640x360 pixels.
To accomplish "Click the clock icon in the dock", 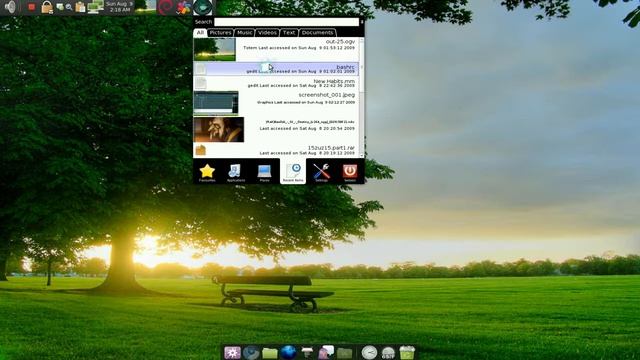I will click(x=369, y=352).
